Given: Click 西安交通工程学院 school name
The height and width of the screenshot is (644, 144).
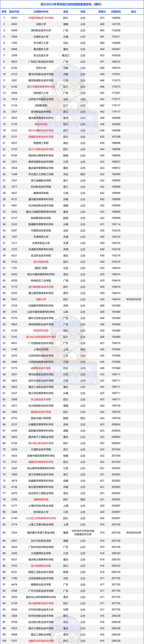Looking at the screenshot, I should click(41, 418).
